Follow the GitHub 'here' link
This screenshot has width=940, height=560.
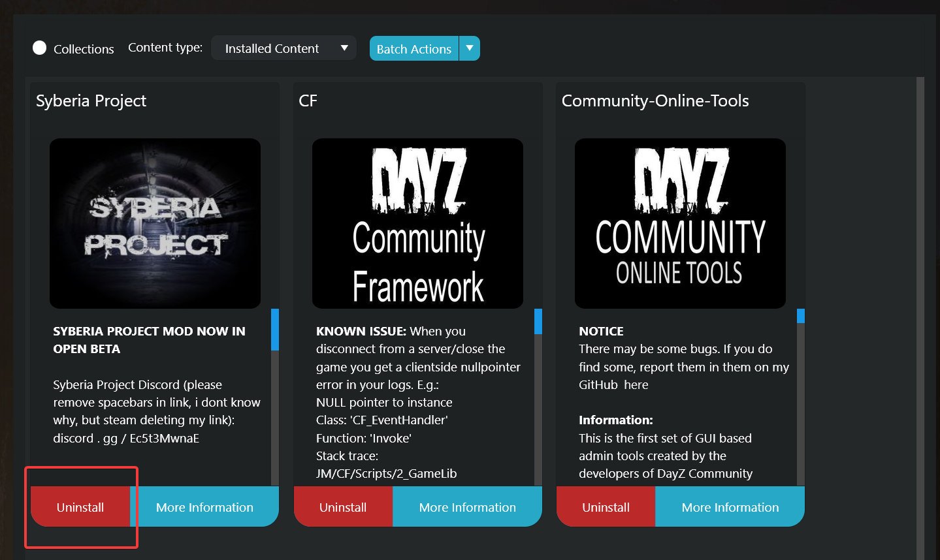point(636,385)
